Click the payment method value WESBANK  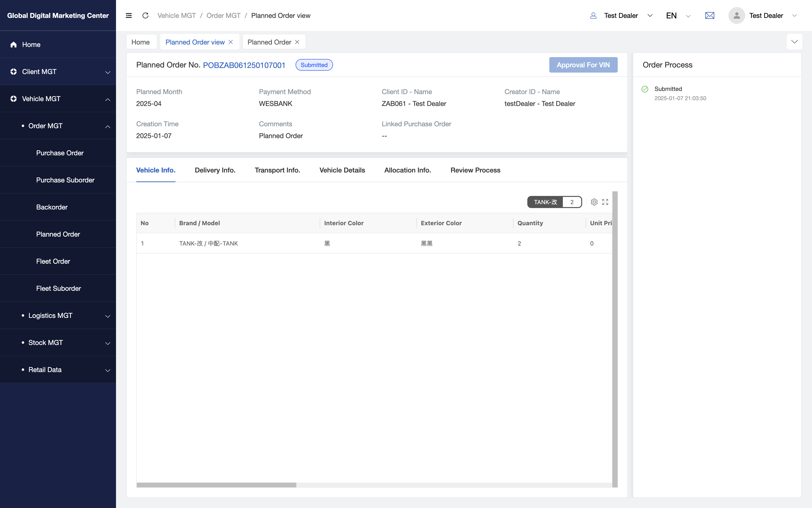[275, 104]
